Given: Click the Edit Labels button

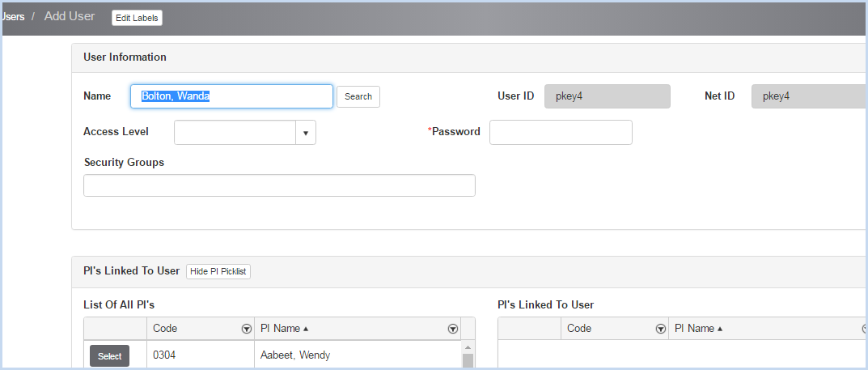Looking at the screenshot, I should point(137,18).
